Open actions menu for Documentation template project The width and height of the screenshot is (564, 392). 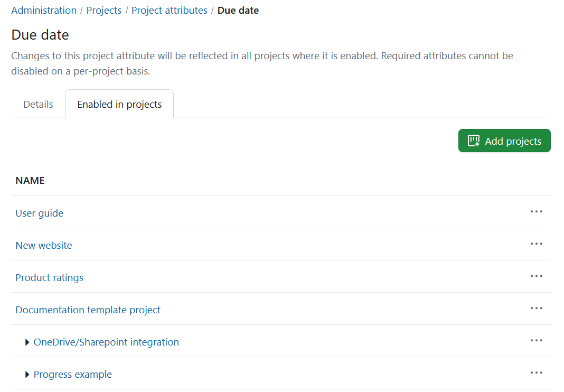tap(536, 309)
